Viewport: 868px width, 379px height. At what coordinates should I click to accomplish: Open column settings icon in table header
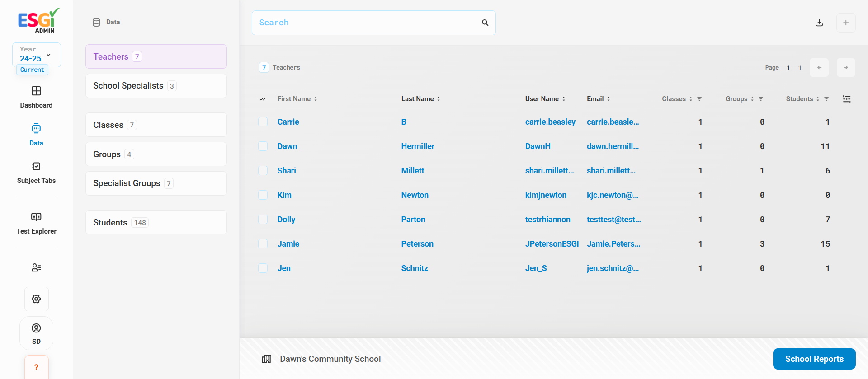[x=847, y=99]
